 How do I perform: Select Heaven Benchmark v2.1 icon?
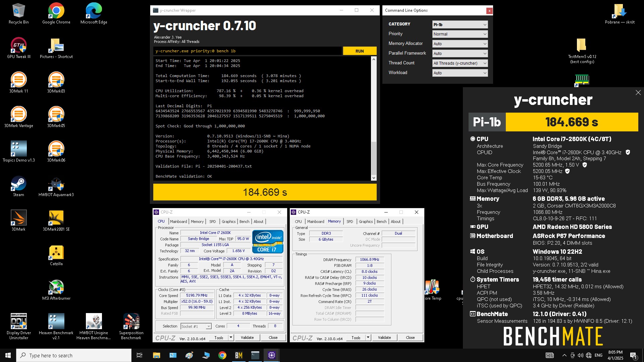click(x=56, y=326)
